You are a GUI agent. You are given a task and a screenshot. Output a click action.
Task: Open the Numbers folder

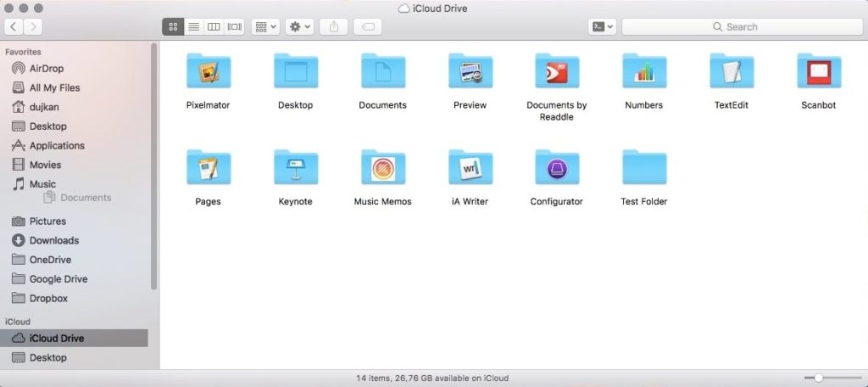(644, 71)
